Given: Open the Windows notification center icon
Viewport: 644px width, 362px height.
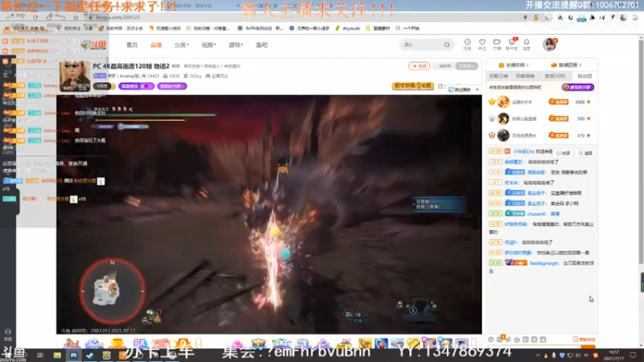Looking at the screenshot, I should (x=633, y=355).
